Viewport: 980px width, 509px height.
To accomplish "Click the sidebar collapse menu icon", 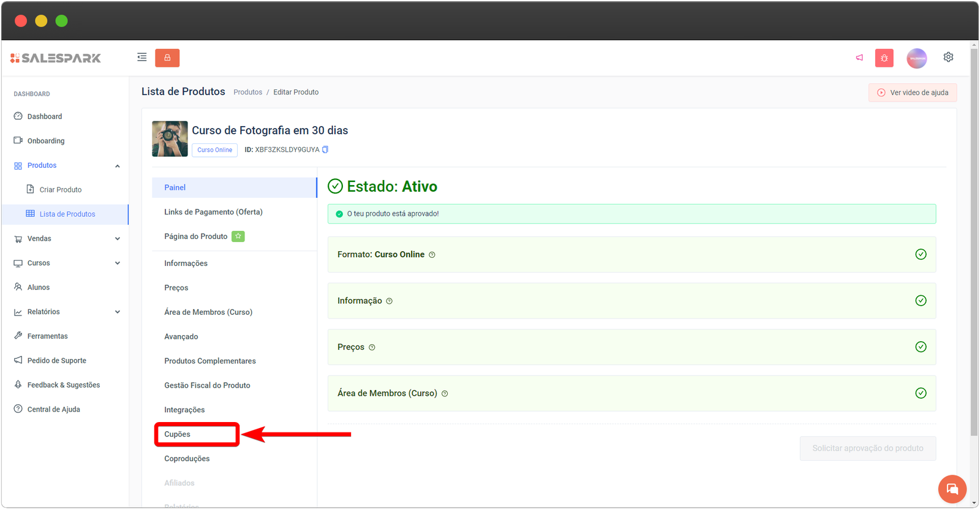I will (141, 58).
